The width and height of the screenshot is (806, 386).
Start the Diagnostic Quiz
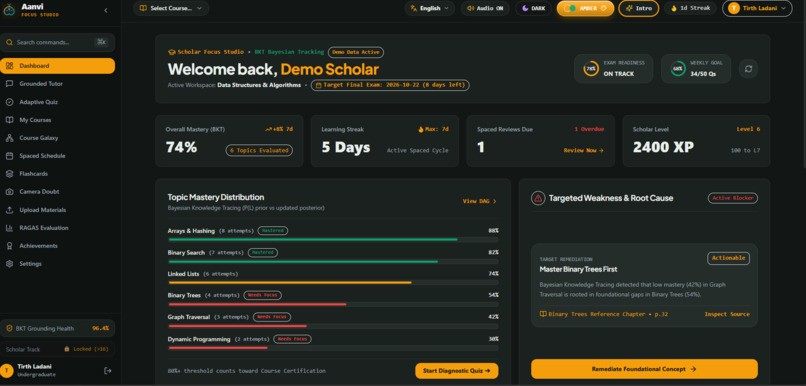456,371
